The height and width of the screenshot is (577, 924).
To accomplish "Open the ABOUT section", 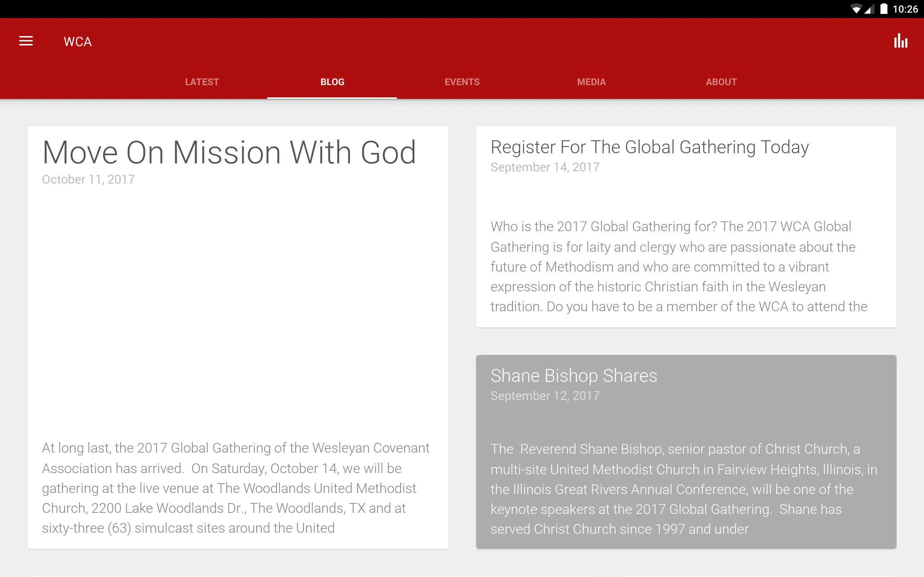I will (x=721, y=81).
